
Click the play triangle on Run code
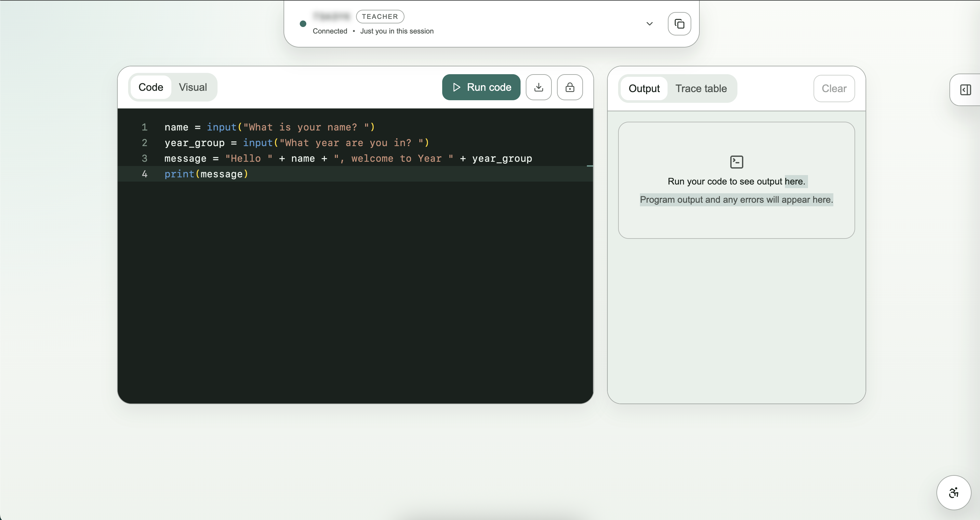[456, 87]
